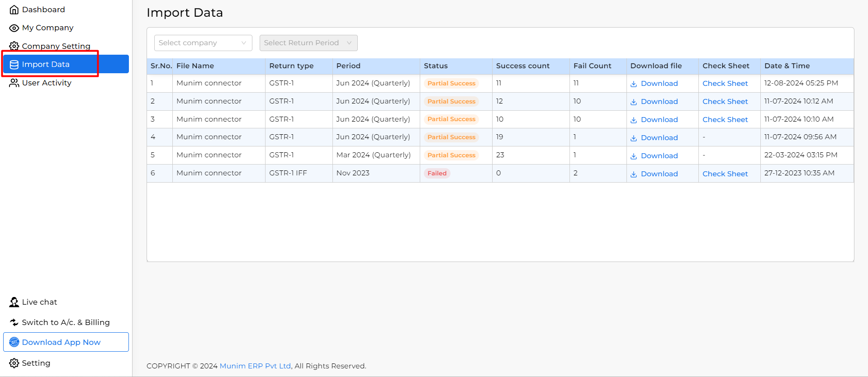Download file for Mar 2024 import
Screen dimensions: 868x377
[659, 156]
